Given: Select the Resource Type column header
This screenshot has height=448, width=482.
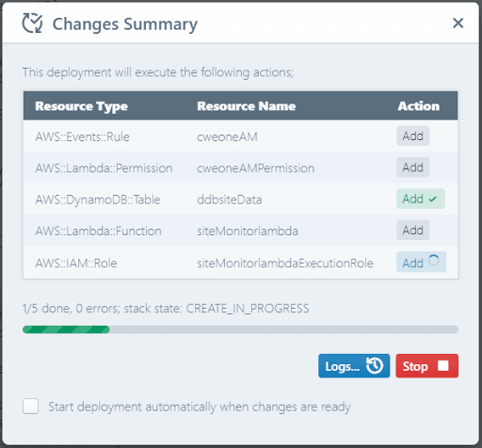Looking at the screenshot, I should click(x=81, y=106).
